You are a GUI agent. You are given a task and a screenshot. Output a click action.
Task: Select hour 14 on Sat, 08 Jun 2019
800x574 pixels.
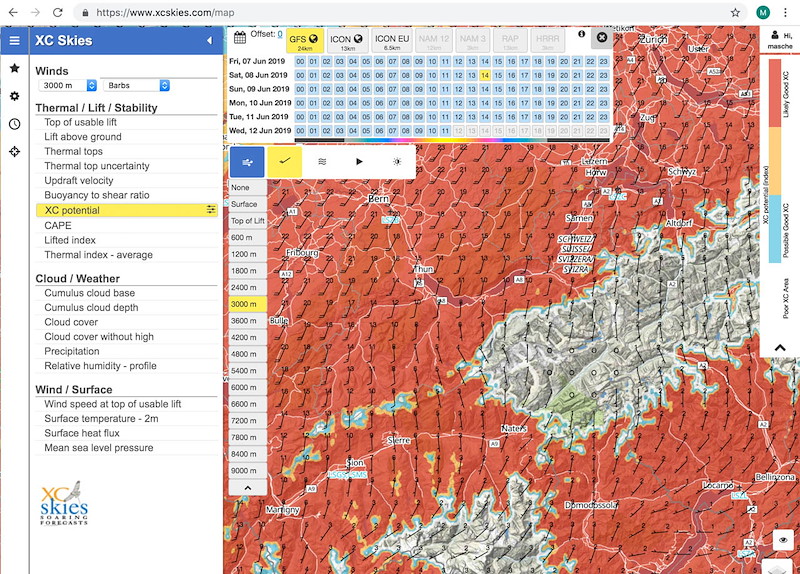pos(485,75)
